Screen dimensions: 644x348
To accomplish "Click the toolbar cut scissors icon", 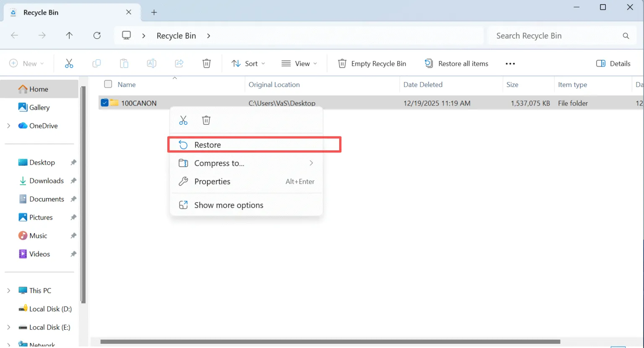I will click(69, 64).
